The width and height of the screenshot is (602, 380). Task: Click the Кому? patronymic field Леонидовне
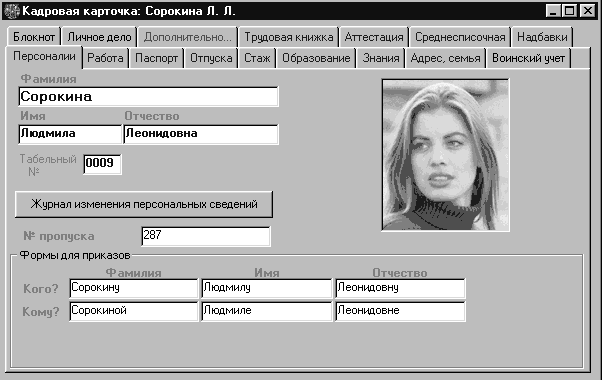pyautogui.click(x=400, y=311)
